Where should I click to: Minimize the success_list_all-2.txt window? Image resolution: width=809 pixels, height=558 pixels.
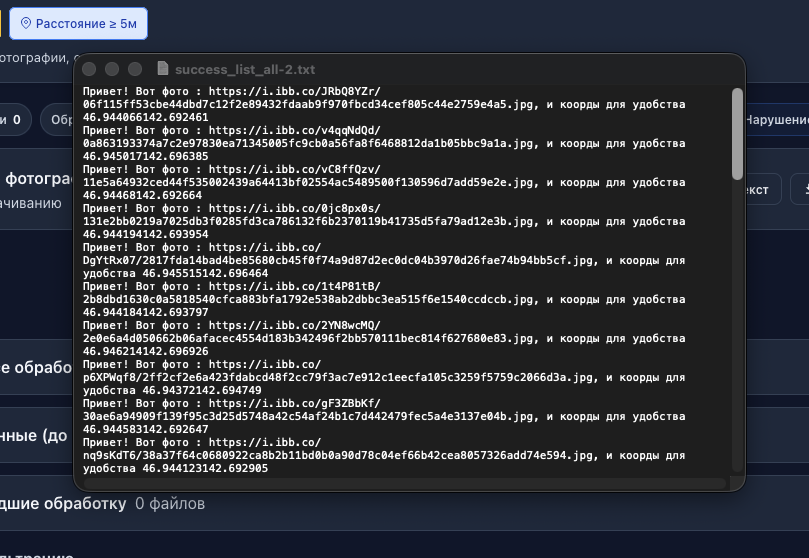112,69
